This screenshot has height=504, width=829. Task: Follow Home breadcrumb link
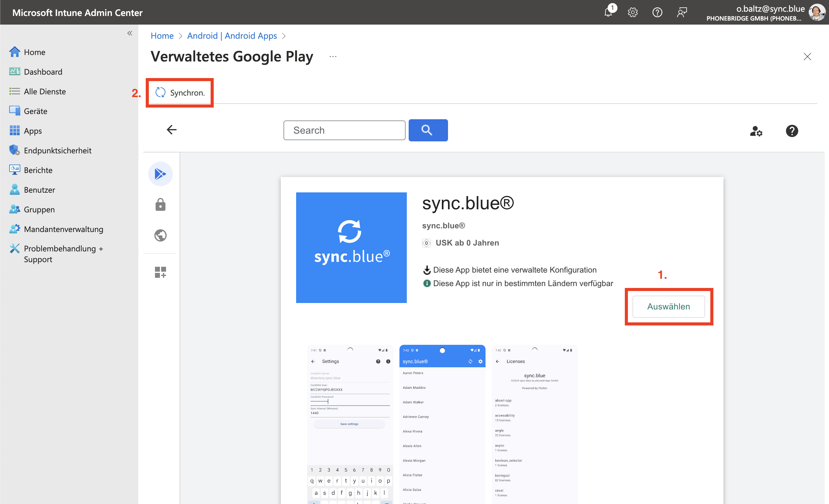pyautogui.click(x=162, y=36)
